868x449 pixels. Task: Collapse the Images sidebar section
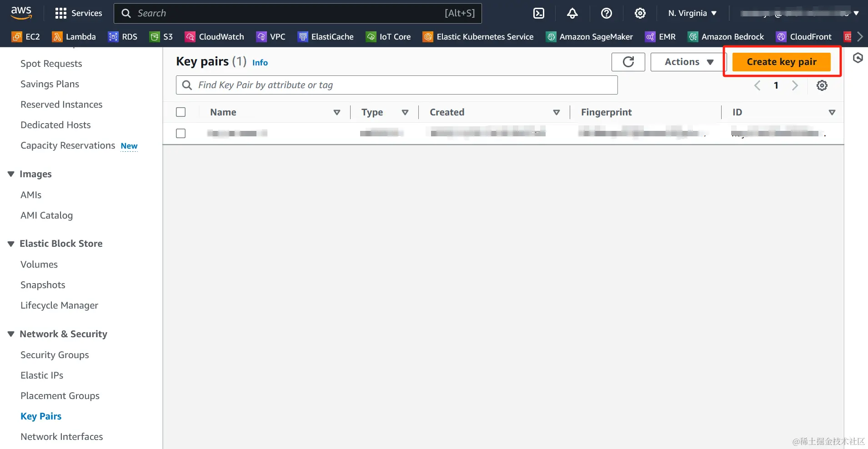[x=11, y=174]
